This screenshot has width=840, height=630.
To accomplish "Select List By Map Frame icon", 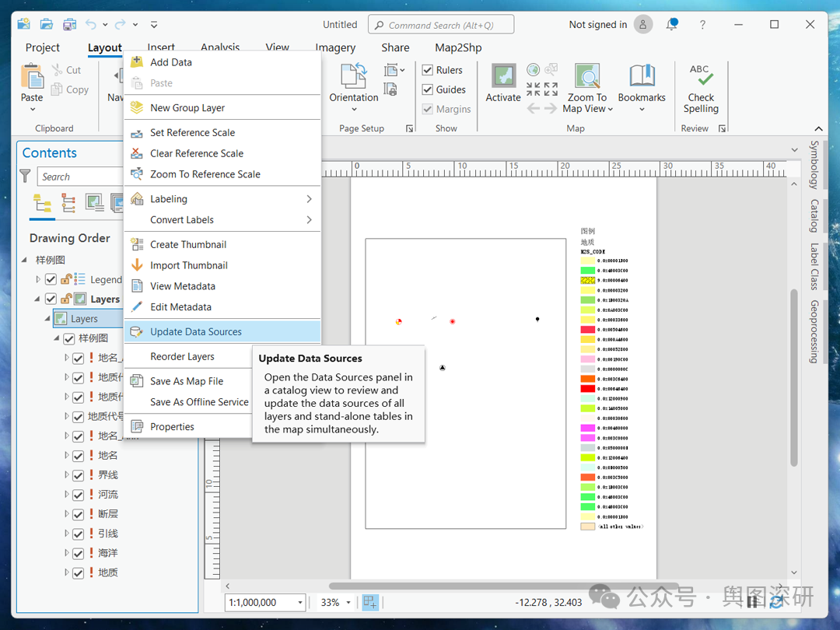I will coord(95,204).
